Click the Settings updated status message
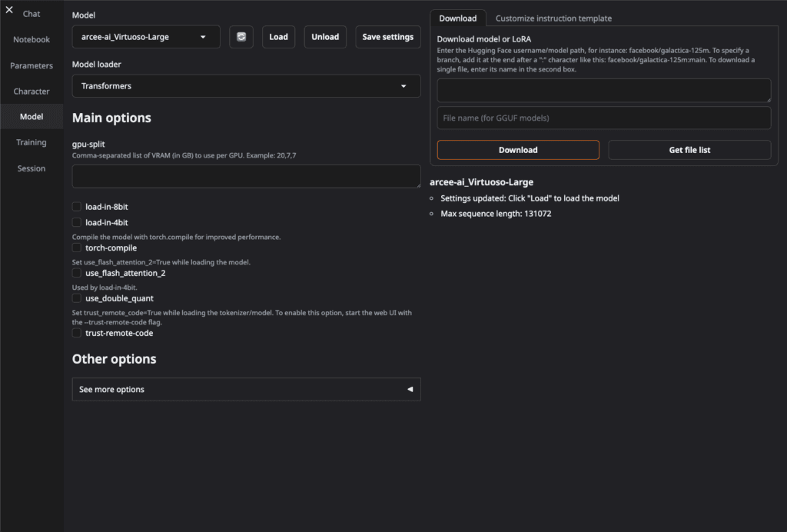Viewport: 787px width, 532px height. point(530,198)
